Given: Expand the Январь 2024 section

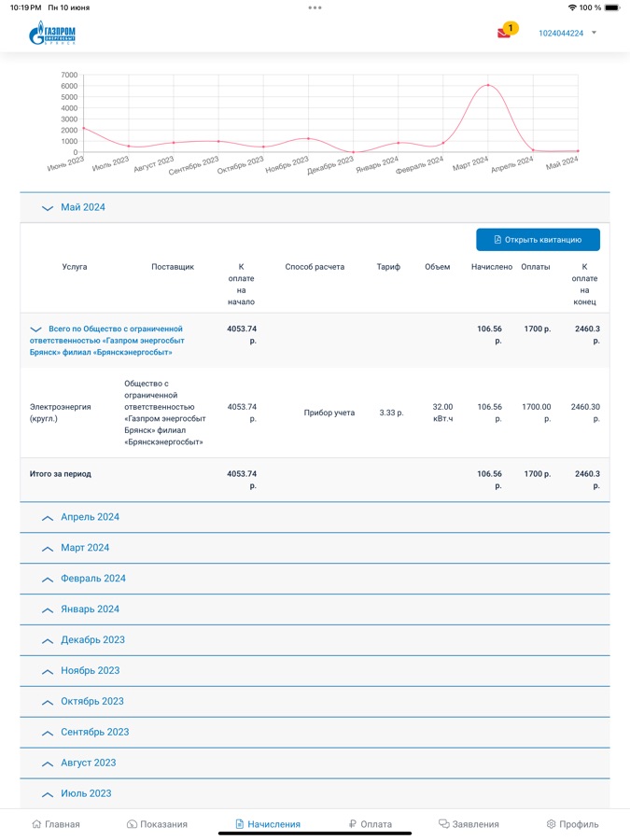Looking at the screenshot, I should coord(90,609).
